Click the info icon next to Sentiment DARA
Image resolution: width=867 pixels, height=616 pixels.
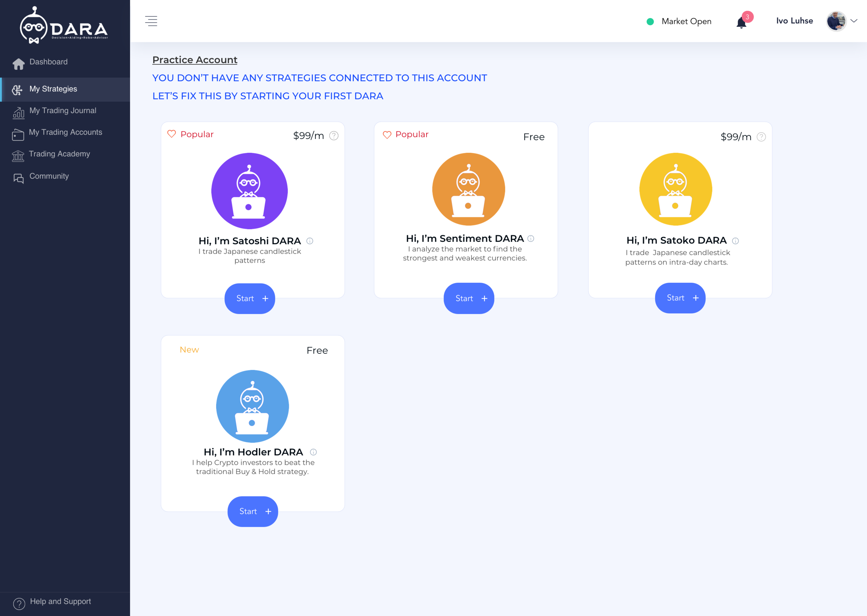pos(531,239)
